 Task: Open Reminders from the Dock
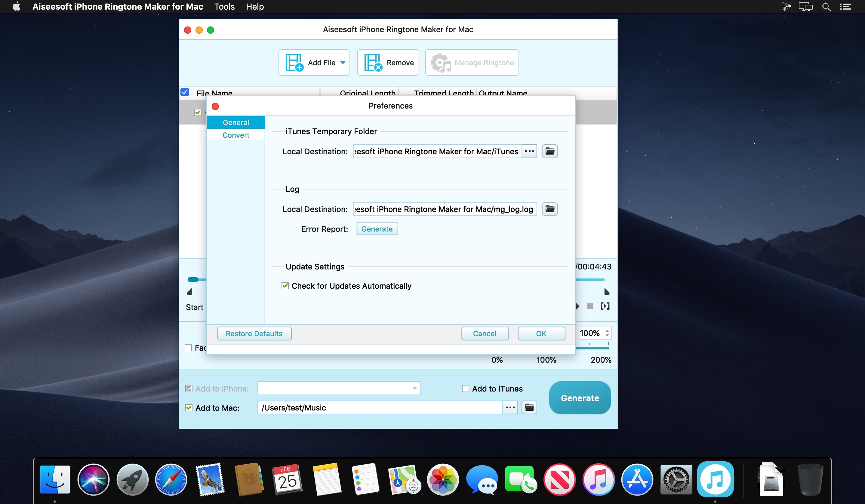click(x=365, y=479)
